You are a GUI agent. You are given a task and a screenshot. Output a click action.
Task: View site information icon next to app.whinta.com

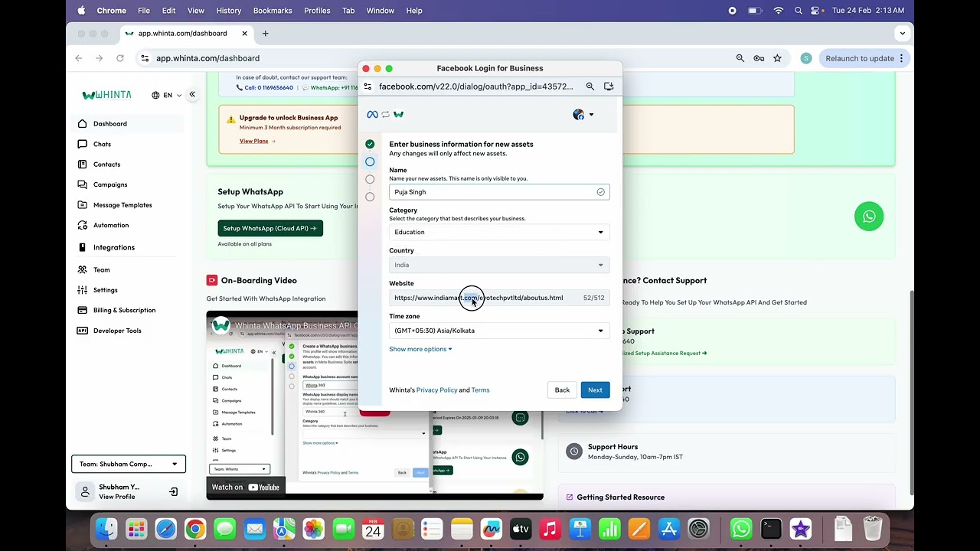coord(145,58)
